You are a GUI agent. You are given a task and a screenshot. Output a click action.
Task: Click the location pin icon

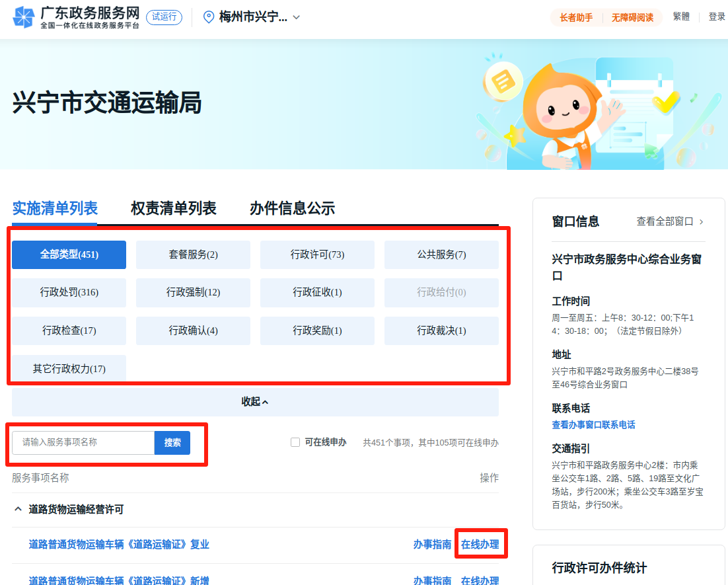[208, 17]
